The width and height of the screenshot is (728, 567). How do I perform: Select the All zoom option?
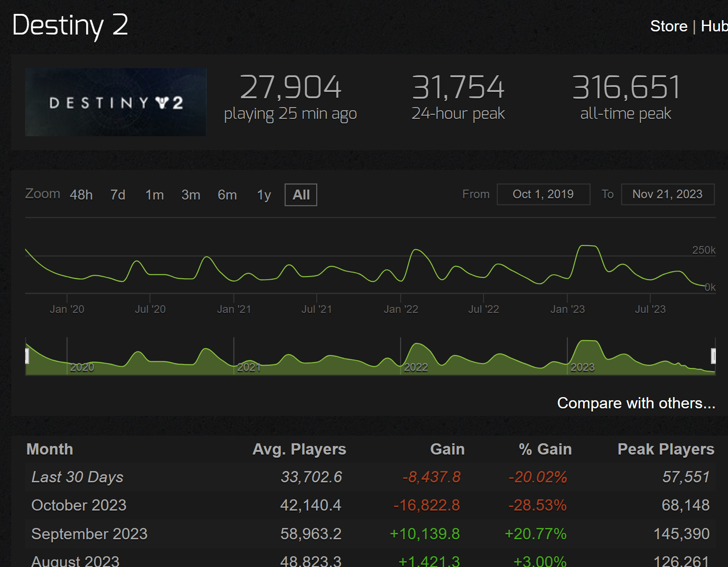coord(301,195)
